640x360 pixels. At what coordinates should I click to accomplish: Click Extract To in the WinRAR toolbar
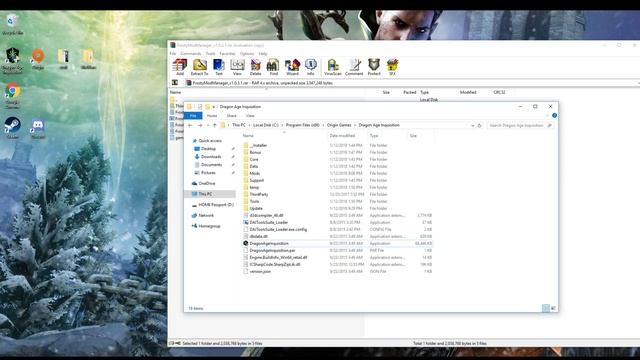[200, 67]
